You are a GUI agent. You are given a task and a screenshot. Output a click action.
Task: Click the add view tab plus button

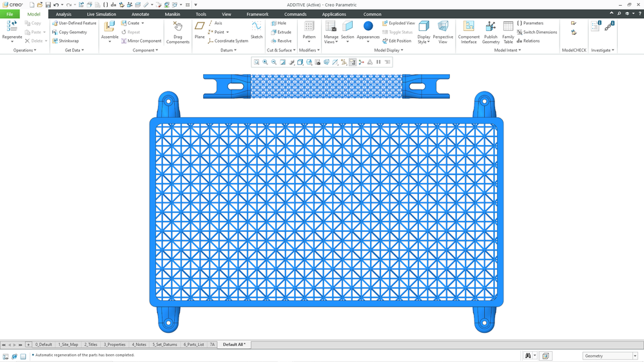pyautogui.click(x=28, y=345)
